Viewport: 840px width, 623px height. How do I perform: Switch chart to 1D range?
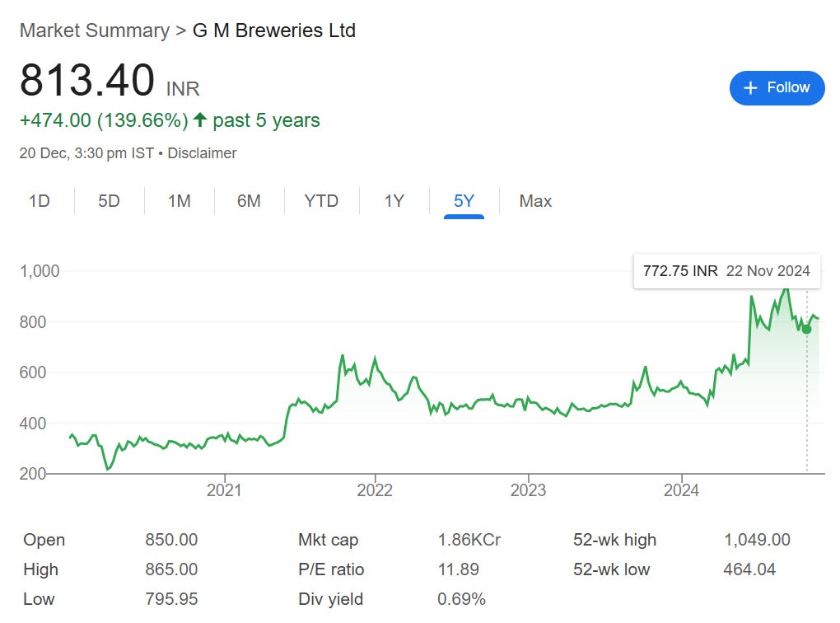[39, 201]
